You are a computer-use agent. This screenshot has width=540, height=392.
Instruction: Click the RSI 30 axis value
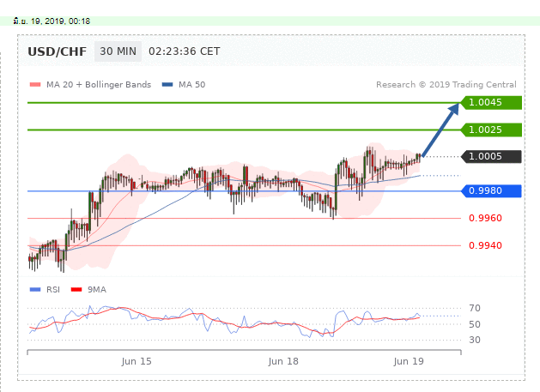pyautogui.click(x=475, y=340)
